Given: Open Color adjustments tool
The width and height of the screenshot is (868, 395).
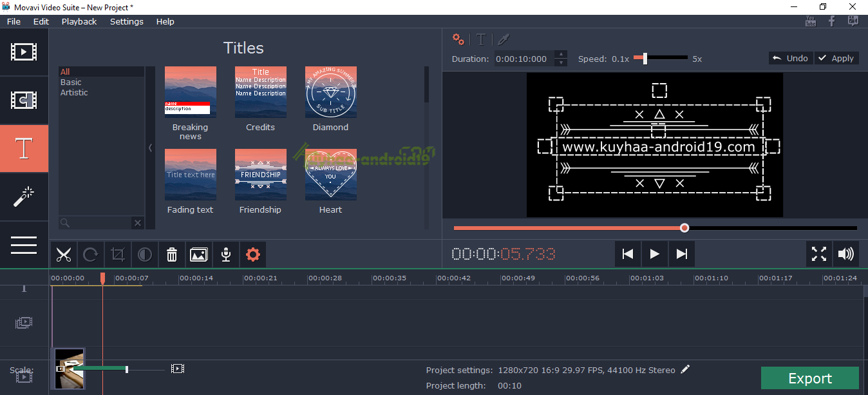Looking at the screenshot, I should coord(144,255).
